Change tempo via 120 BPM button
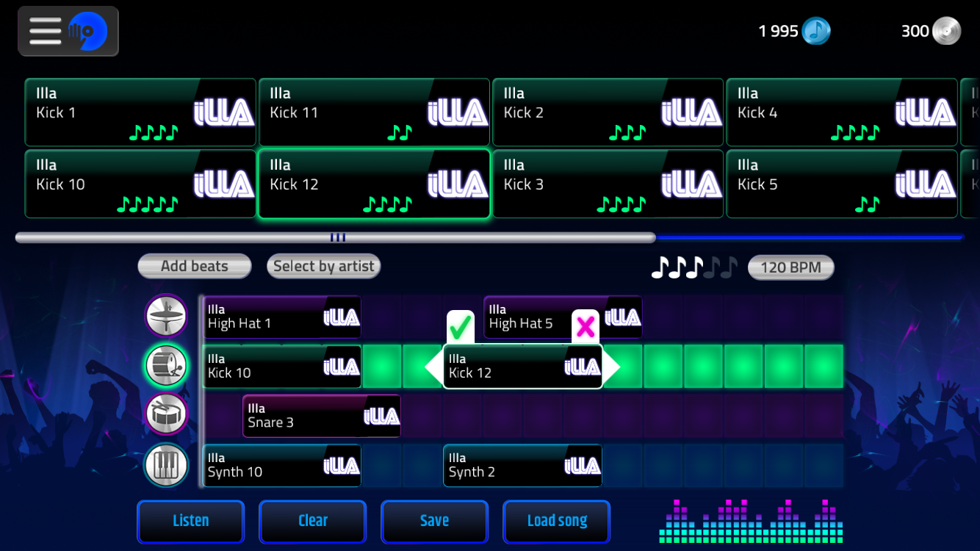 pyautogui.click(x=790, y=267)
